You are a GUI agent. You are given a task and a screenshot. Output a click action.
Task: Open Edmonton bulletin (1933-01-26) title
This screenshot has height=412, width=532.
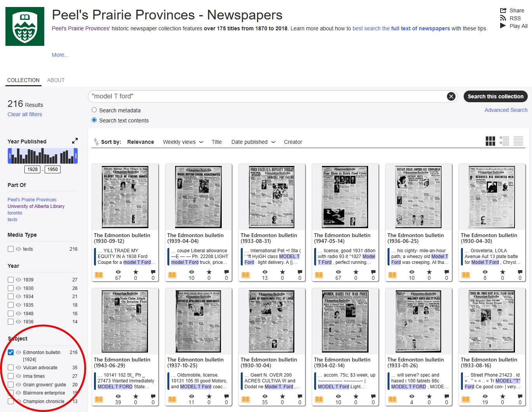coord(416,362)
